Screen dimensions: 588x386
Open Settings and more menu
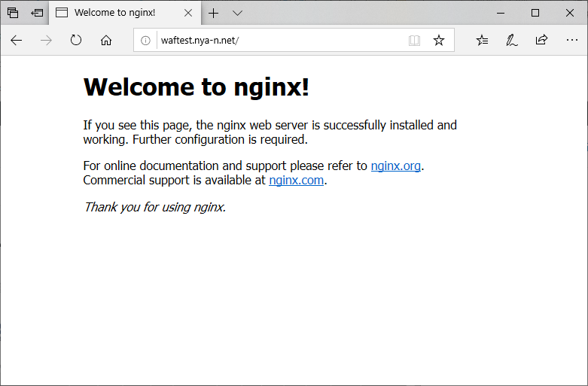coord(572,40)
